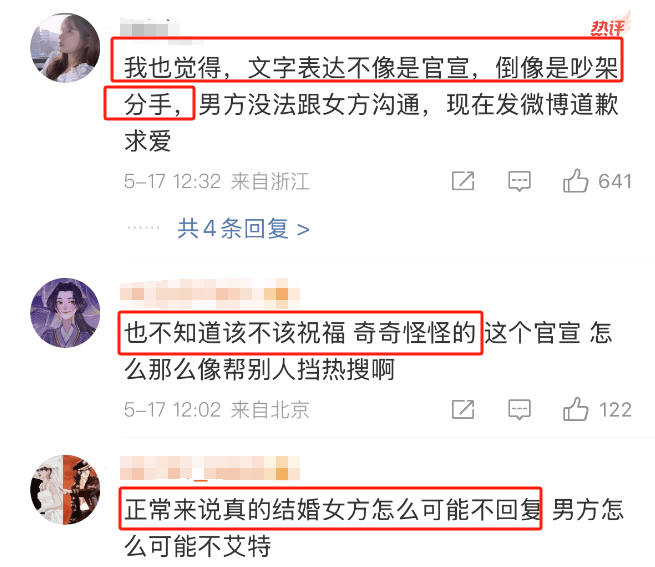This screenshot has width=655, height=567.
Task: Open the third commenter's blurred username
Action: pos(210,468)
